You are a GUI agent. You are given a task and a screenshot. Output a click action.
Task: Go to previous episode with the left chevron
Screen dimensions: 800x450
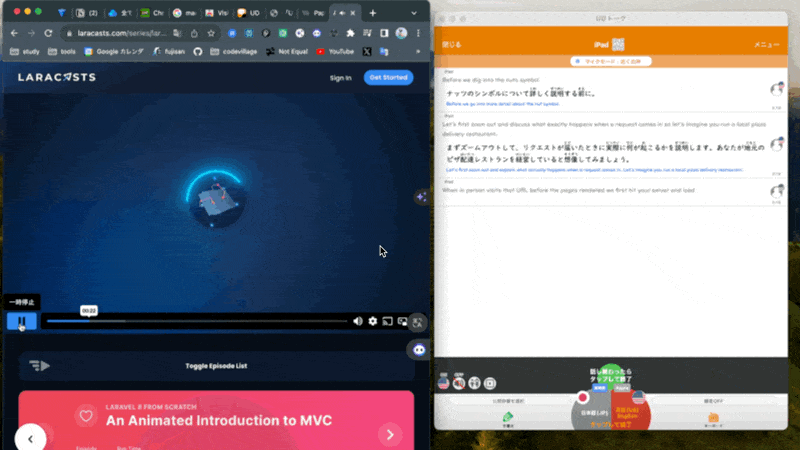31,438
